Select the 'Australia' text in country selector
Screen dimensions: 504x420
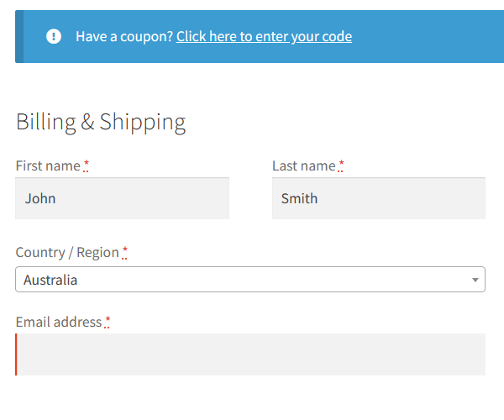coord(50,280)
